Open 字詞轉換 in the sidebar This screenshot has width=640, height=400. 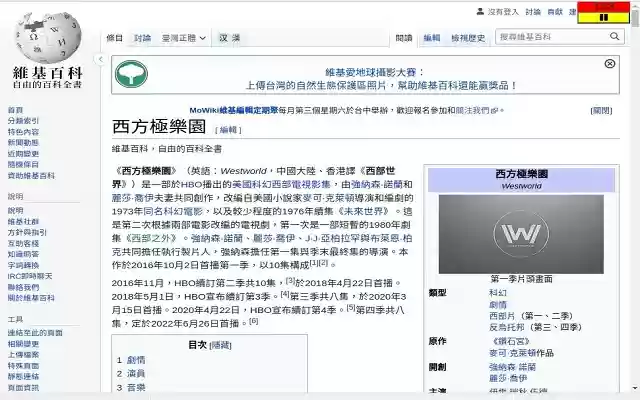point(23,265)
